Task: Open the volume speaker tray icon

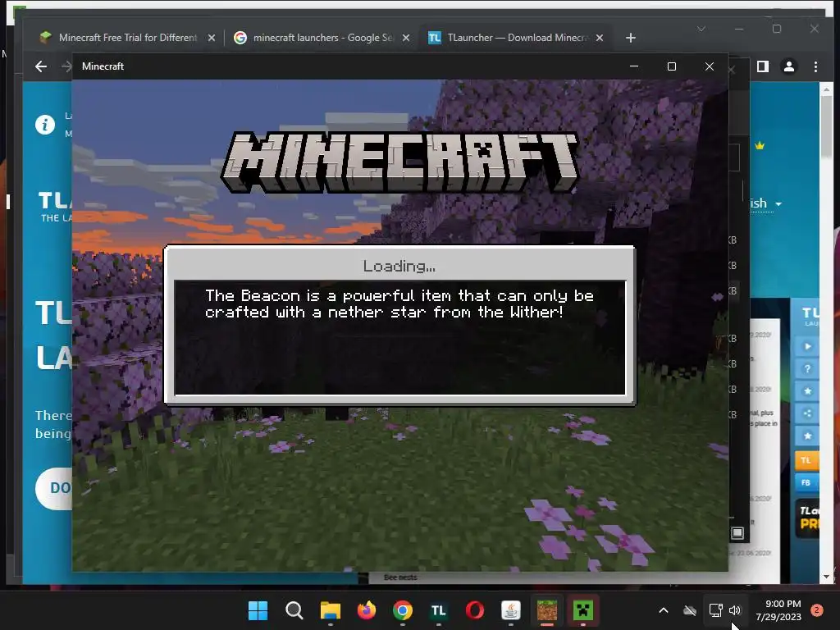Action: tap(735, 610)
